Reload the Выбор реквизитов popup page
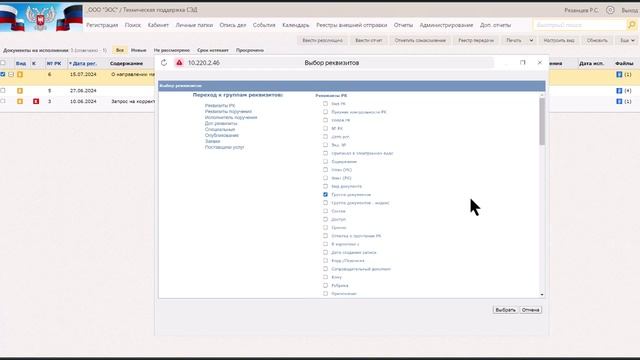 tap(164, 63)
